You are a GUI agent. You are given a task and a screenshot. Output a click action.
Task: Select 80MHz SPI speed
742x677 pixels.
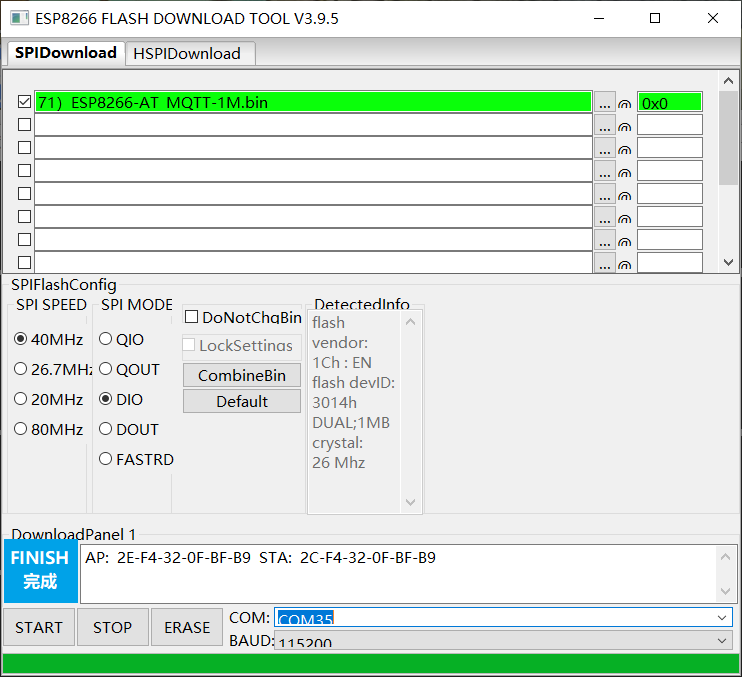tap(49, 429)
